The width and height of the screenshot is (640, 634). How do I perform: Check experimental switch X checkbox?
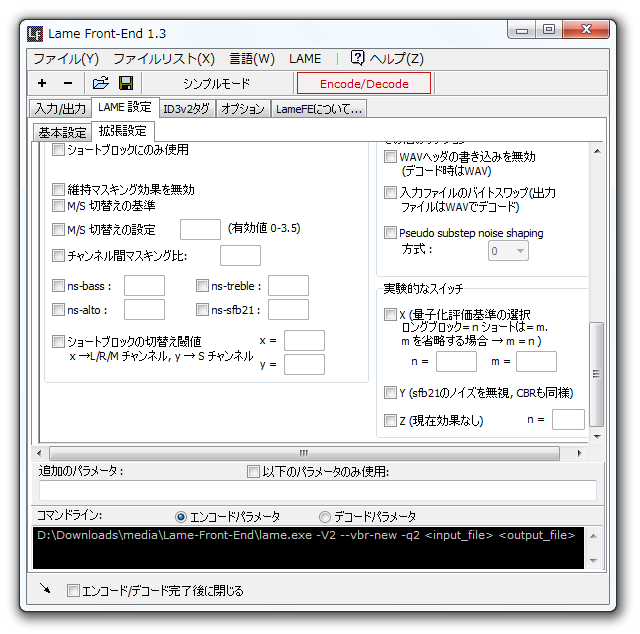pyautogui.click(x=391, y=314)
